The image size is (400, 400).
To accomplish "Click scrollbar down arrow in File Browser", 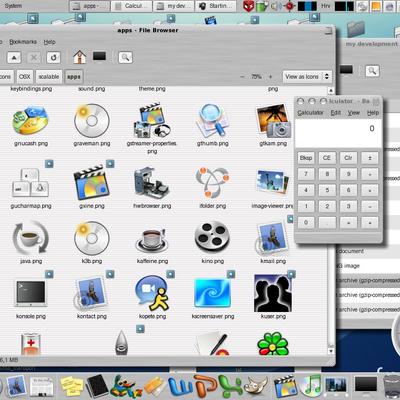I will tap(331, 351).
